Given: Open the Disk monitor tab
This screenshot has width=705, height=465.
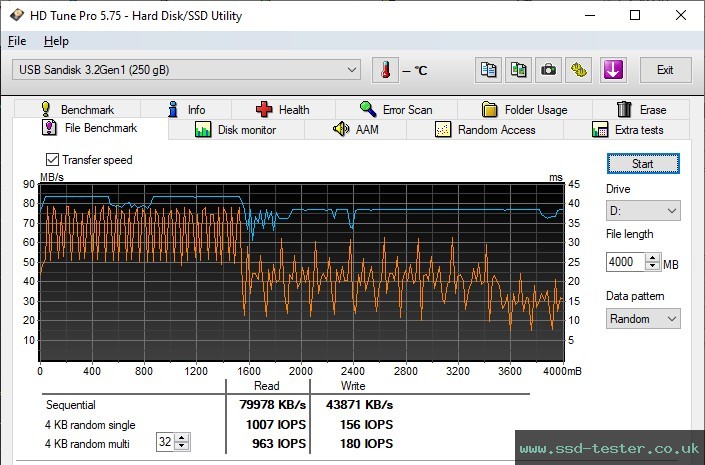Looking at the screenshot, I should coord(236,130).
